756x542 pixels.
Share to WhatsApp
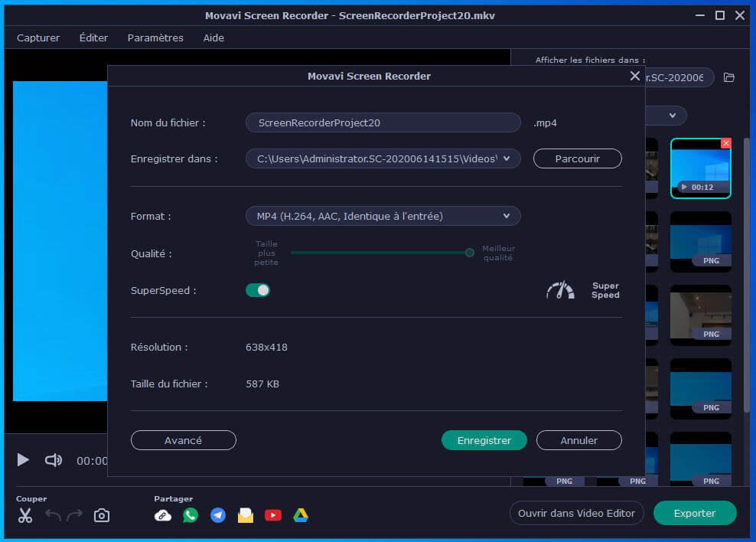(191, 515)
